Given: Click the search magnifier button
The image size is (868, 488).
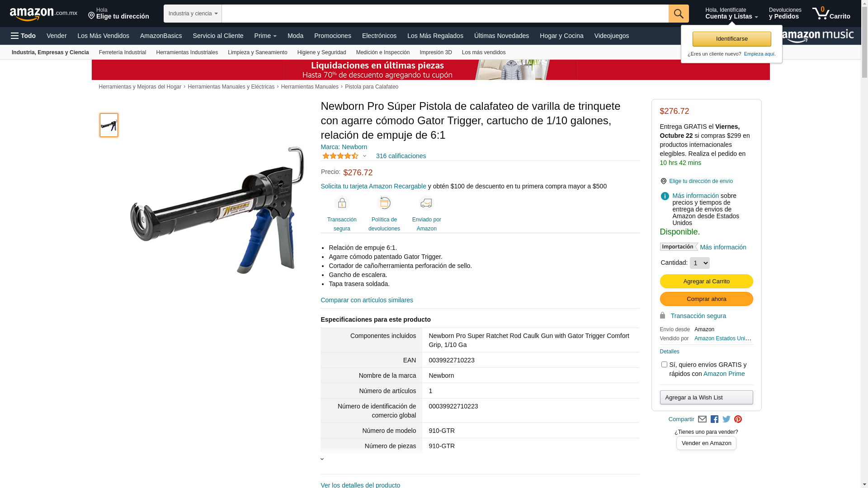Looking at the screenshot, I should pyautogui.click(x=678, y=14).
